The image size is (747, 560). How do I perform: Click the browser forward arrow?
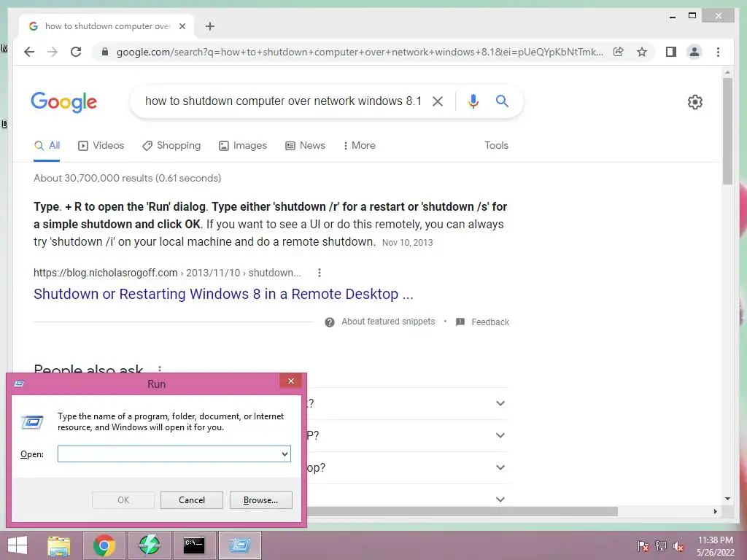53,52
